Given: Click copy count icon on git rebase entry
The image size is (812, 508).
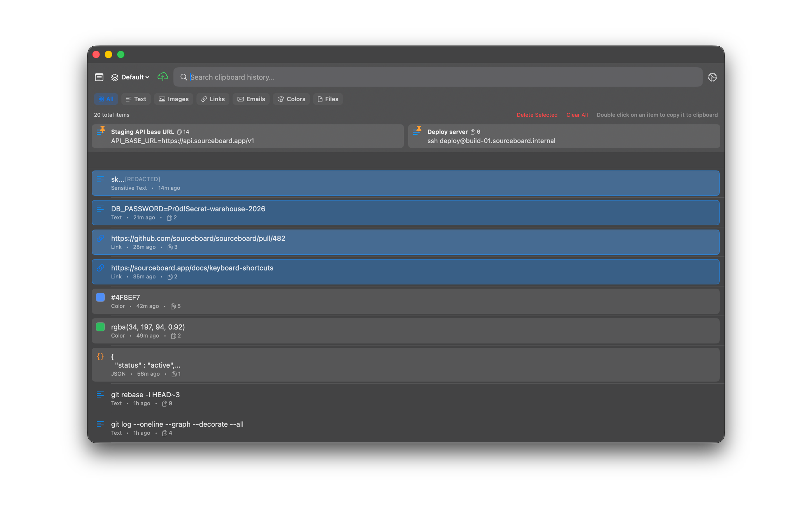Looking at the screenshot, I should pyautogui.click(x=164, y=404).
